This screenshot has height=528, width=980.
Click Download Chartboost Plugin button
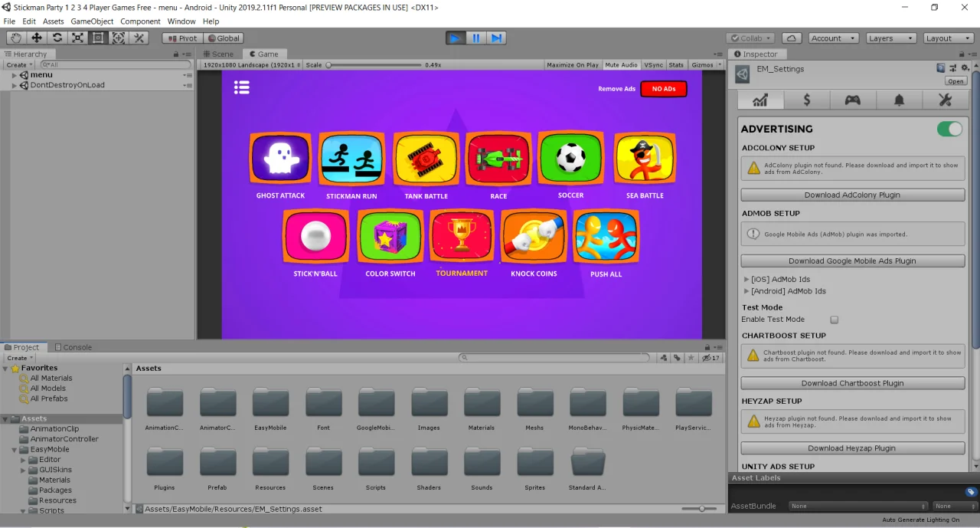coord(852,383)
